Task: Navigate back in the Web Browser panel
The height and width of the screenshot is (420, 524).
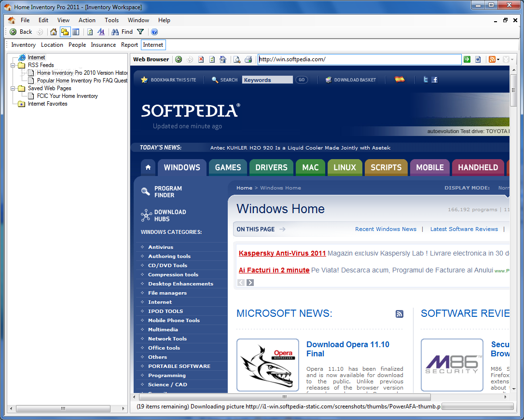Action: click(x=179, y=59)
